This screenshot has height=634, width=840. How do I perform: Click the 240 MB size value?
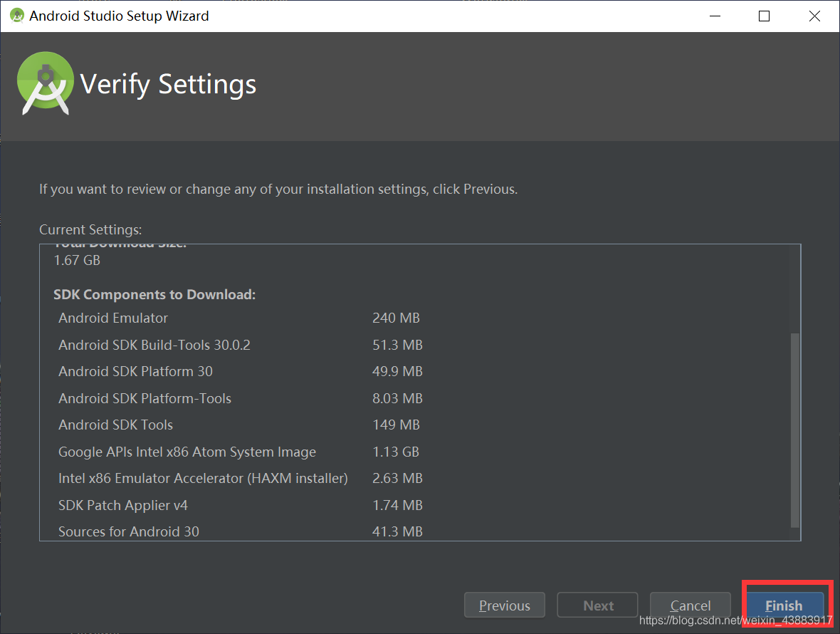pyautogui.click(x=396, y=318)
